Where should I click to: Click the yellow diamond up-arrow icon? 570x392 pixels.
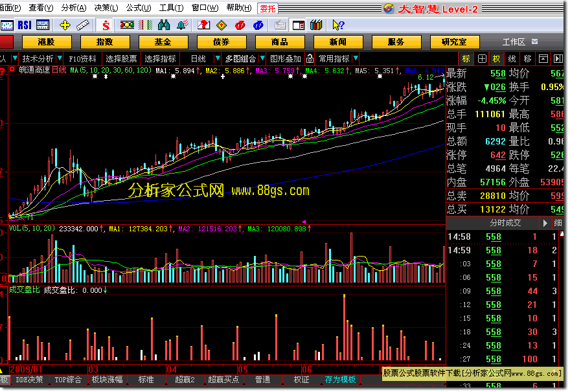tap(222, 25)
